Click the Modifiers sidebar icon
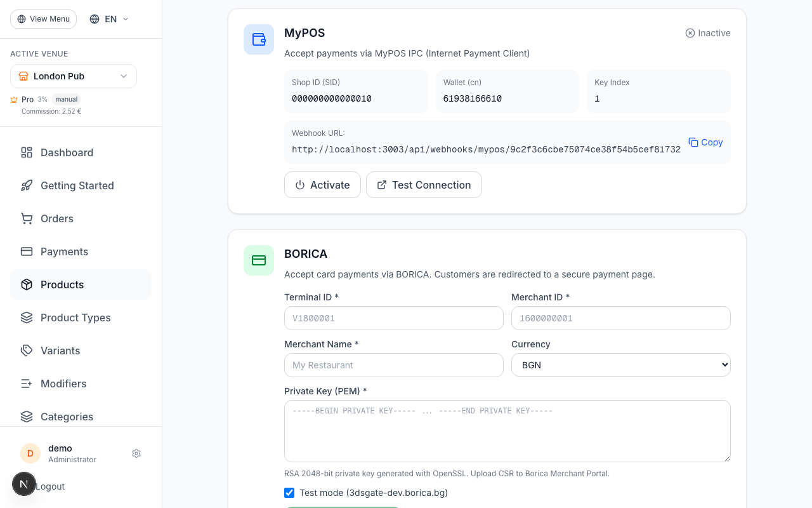The width and height of the screenshot is (812, 508). tap(26, 384)
